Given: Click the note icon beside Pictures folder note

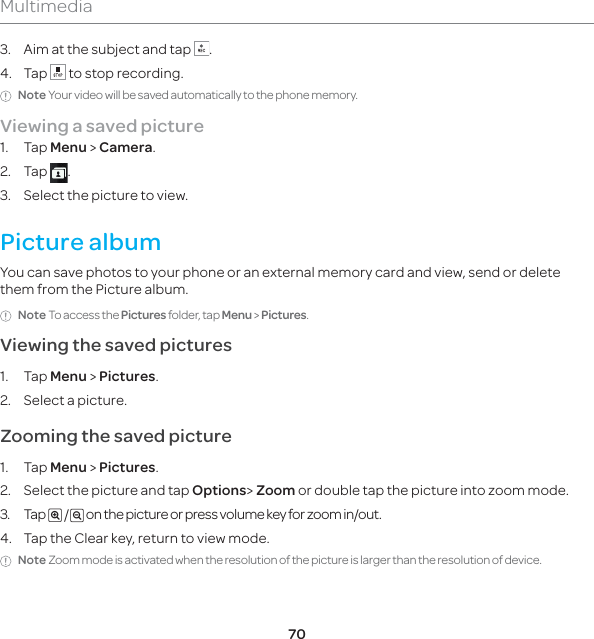Looking at the screenshot, I should [6, 316].
